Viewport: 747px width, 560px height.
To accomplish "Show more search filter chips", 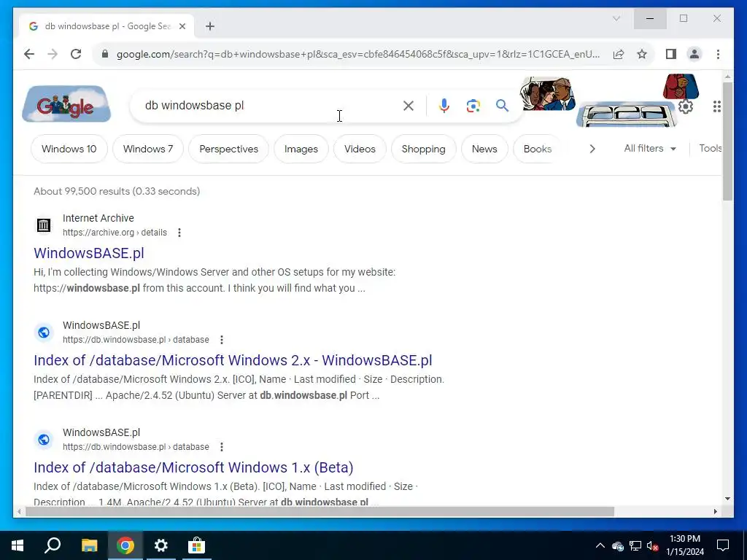I will 592,149.
